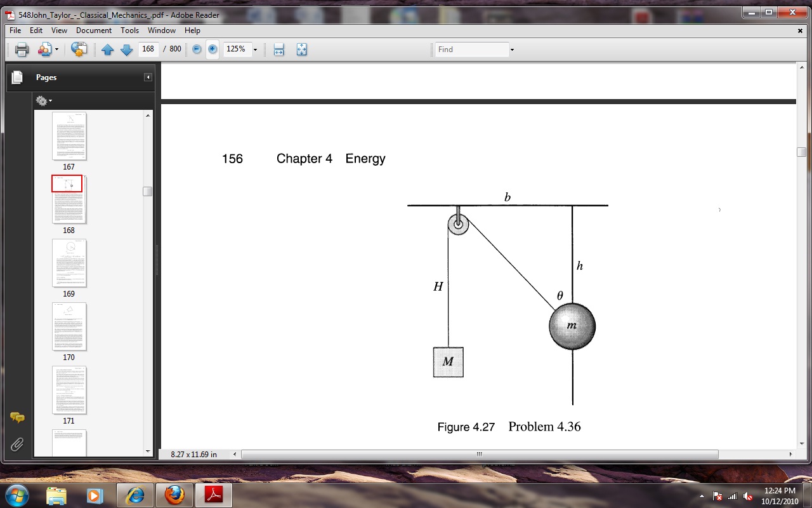This screenshot has width=812, height=508.
Task: Go to previous page with up arrow
Action: 108,50
